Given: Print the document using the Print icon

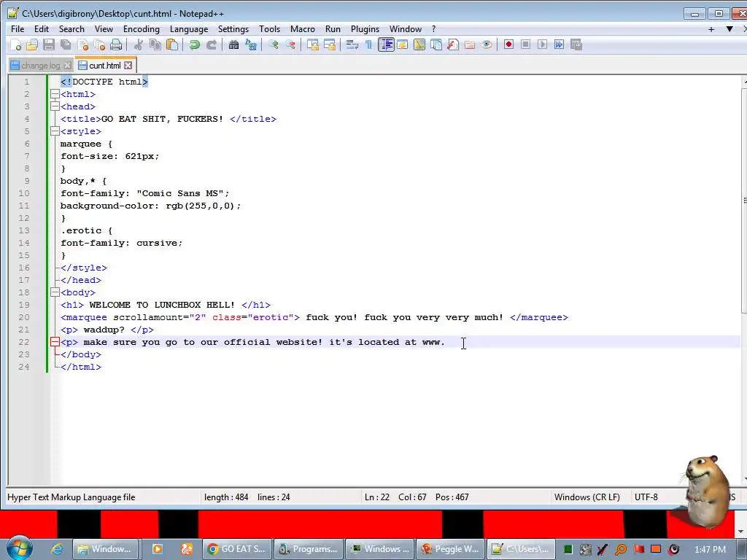Looking at the screenshot, I should point(116,44).
